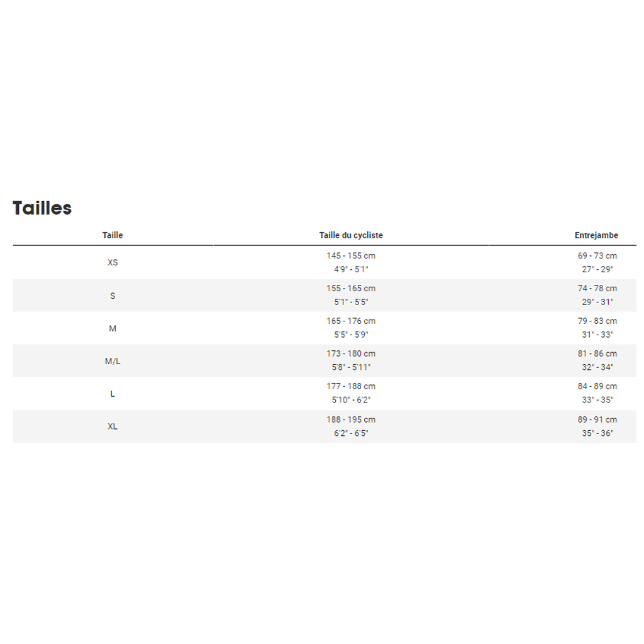The height and width of the screenshot is (644, 644).
Task: Click the 173 - 180 cm height value
Action: [x=351, y=353]
